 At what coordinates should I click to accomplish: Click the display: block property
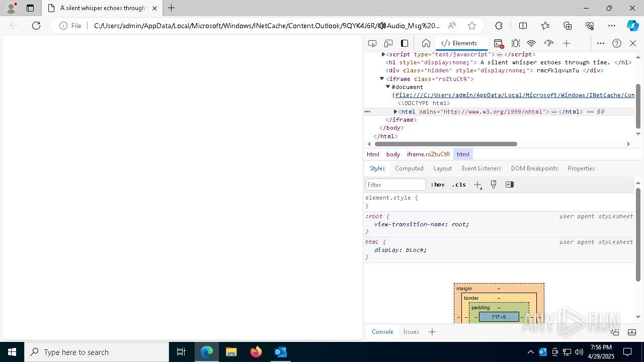click(400, 250)
